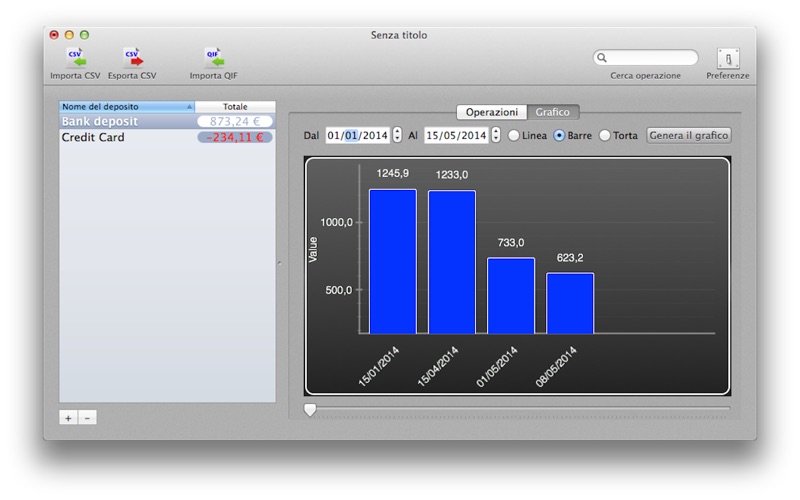Click the chart zoom slider handle
800x500 pixels.
click(310, 410)
